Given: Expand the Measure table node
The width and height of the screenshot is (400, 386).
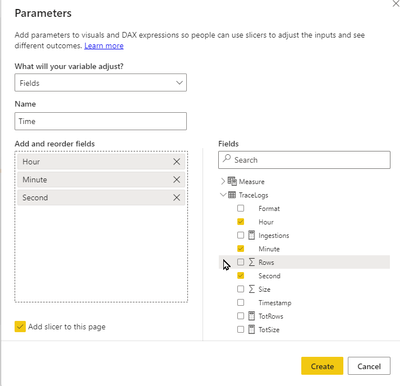Looking at the screenshot, I should click(223, 181).
